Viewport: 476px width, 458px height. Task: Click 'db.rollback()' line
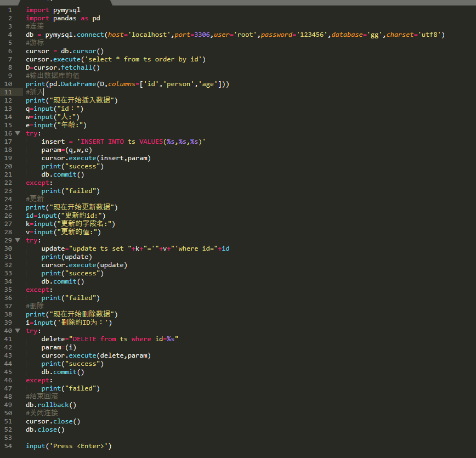click(51, 405)
